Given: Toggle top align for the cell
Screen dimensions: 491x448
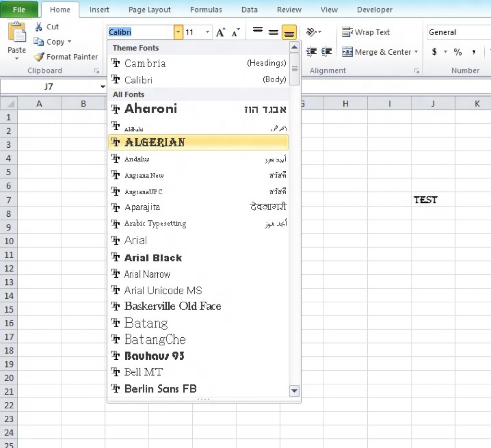Looking at the screenshot, I should (257, 32).
